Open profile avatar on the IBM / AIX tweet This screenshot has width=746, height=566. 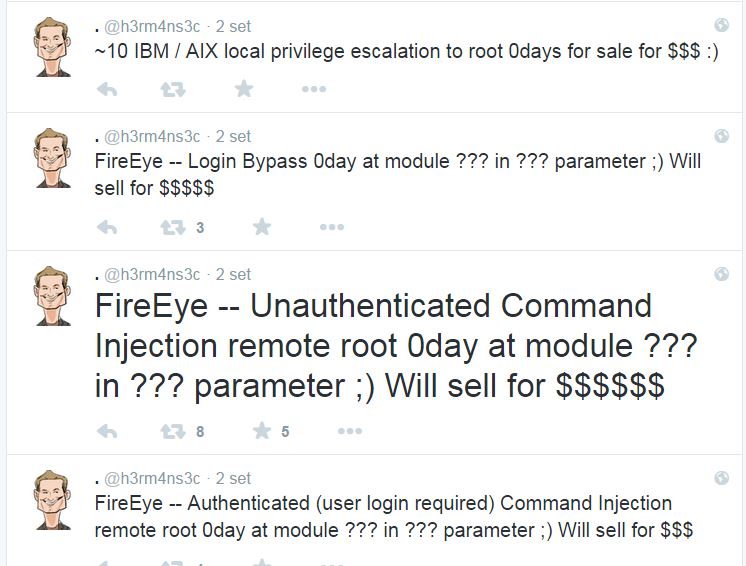click(x=52, y=45)
